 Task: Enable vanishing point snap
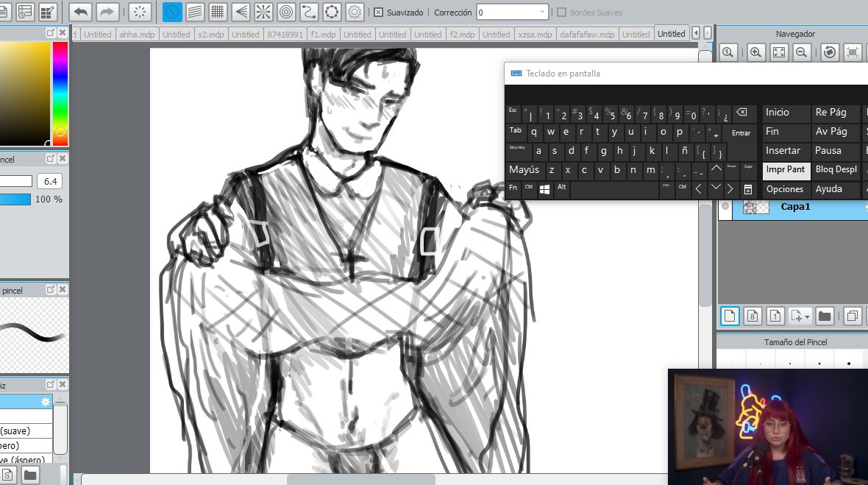click(241, 12)
